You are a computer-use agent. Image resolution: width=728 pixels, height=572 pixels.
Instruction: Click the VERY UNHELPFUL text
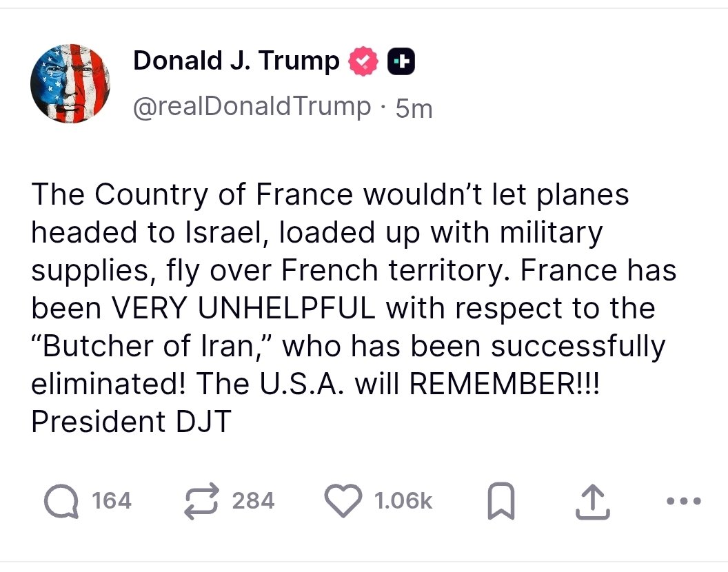pos(243,308)
